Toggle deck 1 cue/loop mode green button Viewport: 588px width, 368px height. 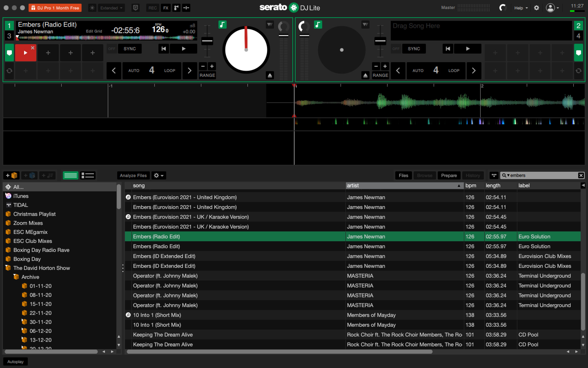(x=9, y=53)
